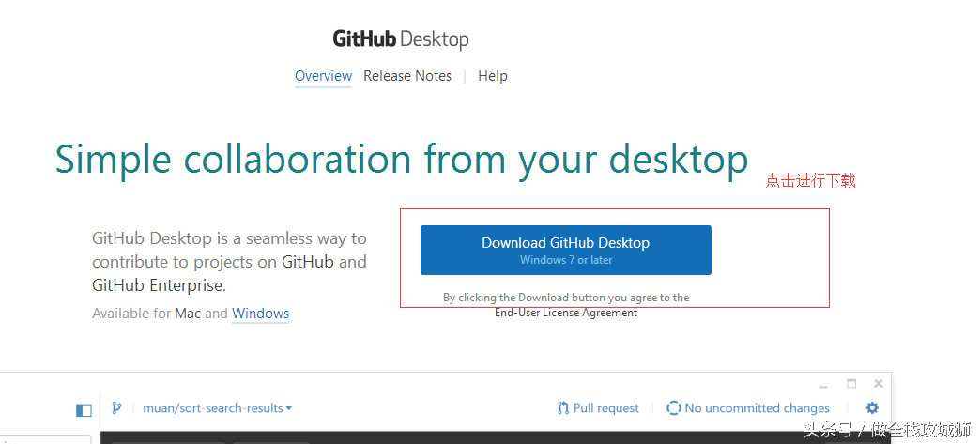Screen dimensions: 980x444
Task: Switch to Release Notes tab
Action: (x=407, y=76)
